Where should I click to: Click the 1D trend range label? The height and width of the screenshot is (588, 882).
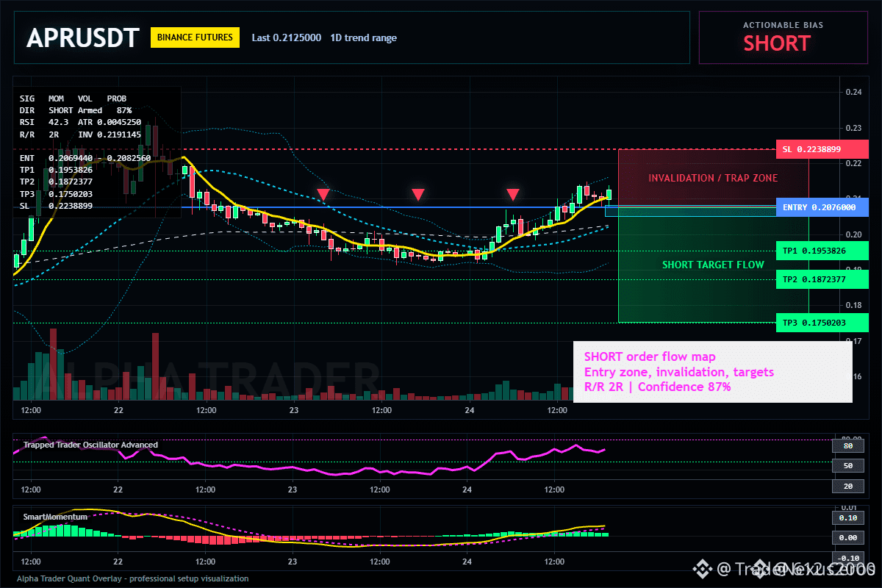point(363,37)
